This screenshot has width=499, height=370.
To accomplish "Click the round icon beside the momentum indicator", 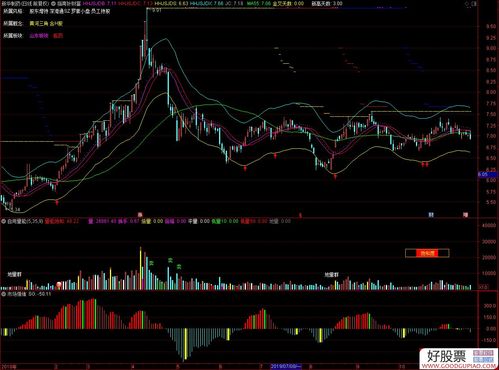I will (4, 294).
